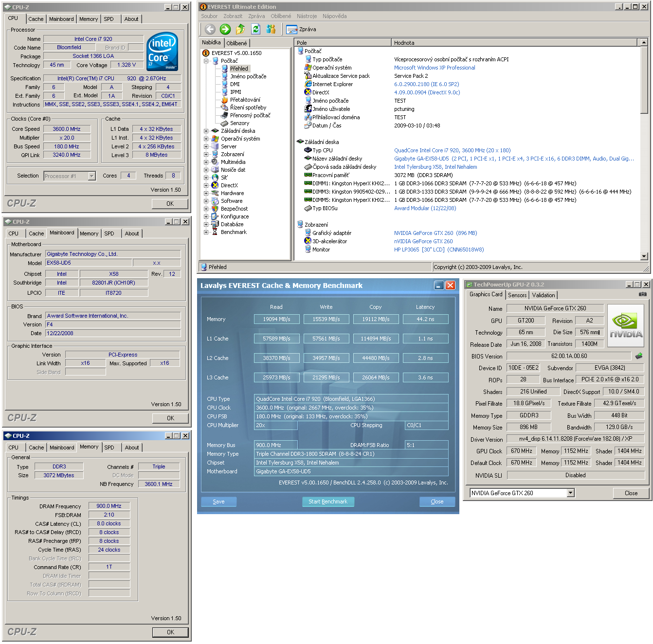The height and width of the screenshot is (644, 653).
Task: Switch to the Oblíbené tab in EVEREST
Action: (236, 43)
